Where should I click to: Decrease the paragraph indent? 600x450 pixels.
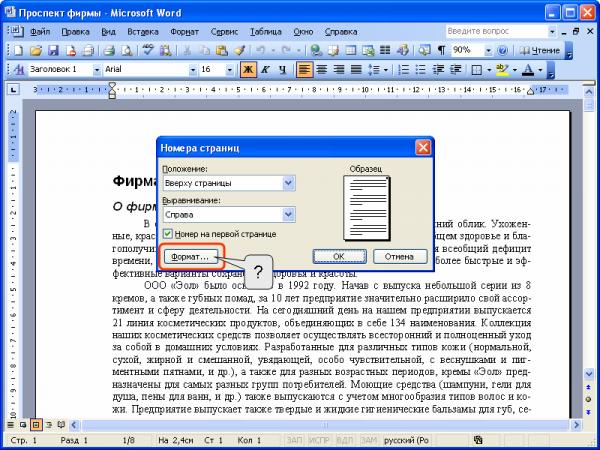438,70
